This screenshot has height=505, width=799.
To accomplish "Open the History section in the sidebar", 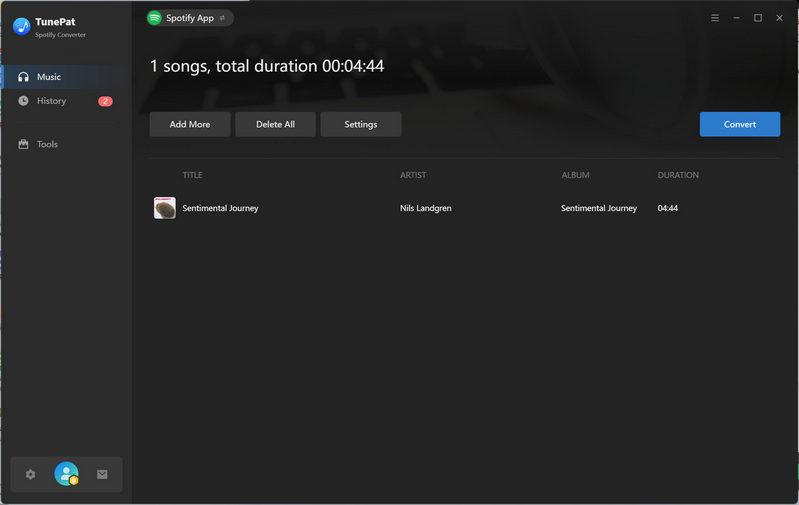I will click(66, 101).
